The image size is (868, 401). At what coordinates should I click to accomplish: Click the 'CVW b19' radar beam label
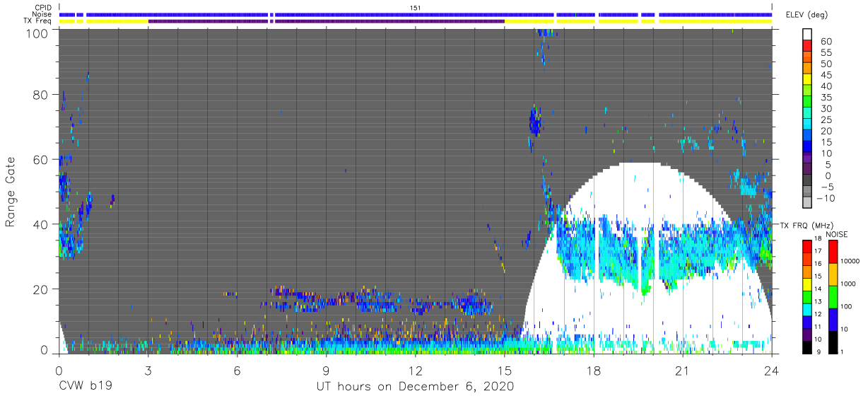pyautogui.click(x=85, y=387)
